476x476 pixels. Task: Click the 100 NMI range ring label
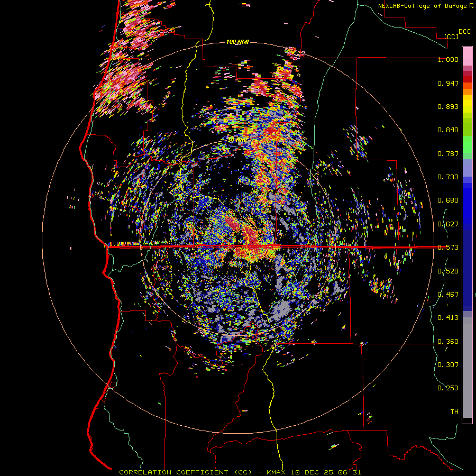(x=237, y=42)
